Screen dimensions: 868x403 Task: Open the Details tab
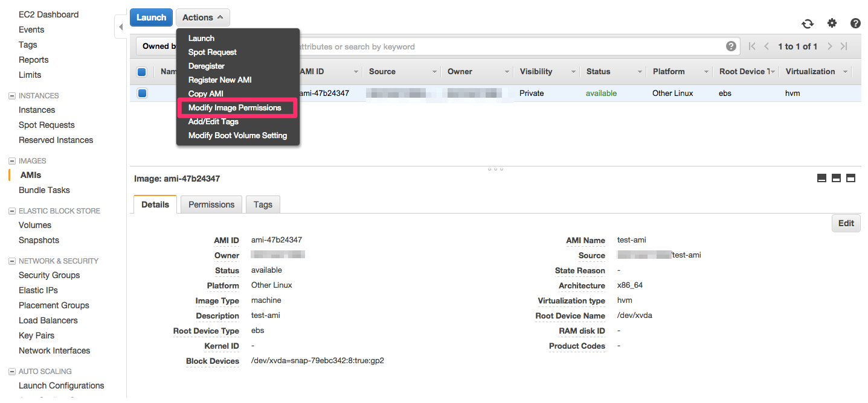(155, 205)
